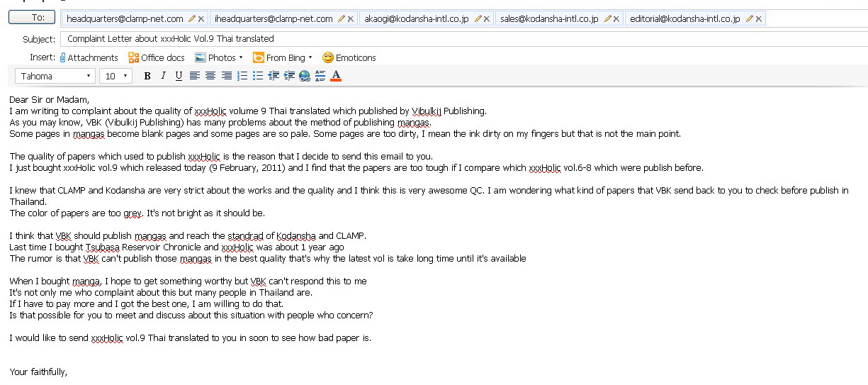Open the To: recipients picker button
The image size is (868, 385).
click(33, 18)
